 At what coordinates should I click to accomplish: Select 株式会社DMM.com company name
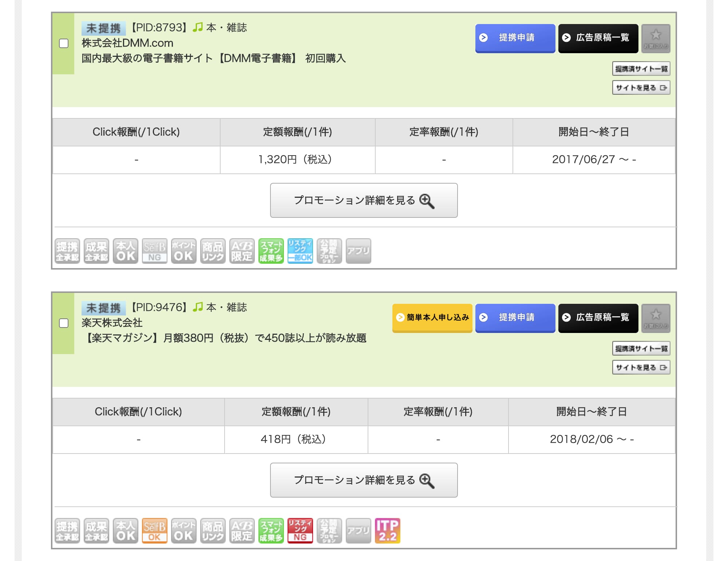click(x=127, y=43)
